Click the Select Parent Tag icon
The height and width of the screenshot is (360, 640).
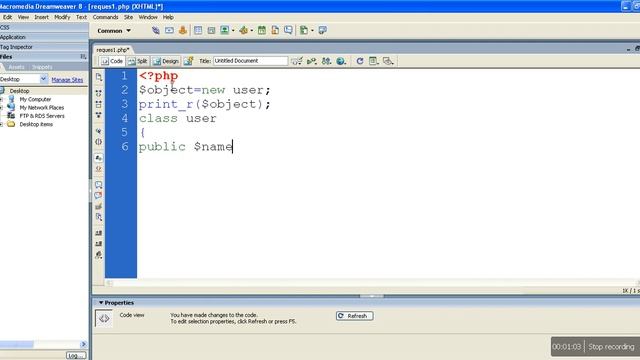[99, 131]
